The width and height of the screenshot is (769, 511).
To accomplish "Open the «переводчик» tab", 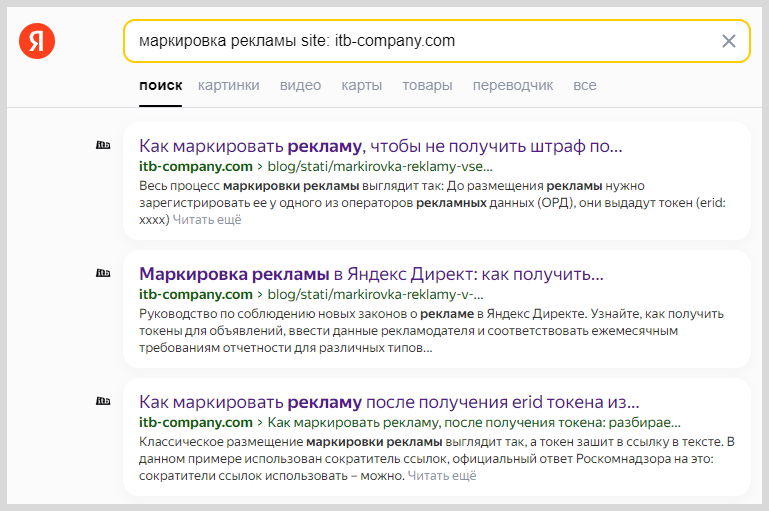I will [513, 85].
